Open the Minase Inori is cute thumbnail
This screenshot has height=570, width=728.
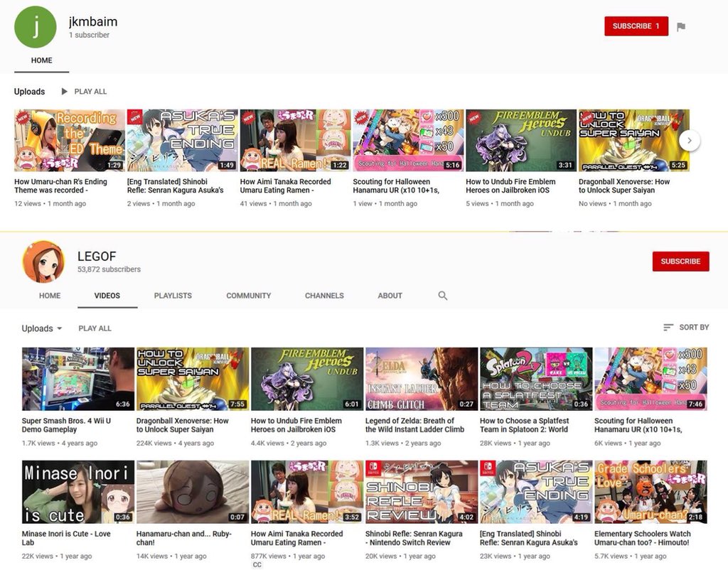coord(78,492)
